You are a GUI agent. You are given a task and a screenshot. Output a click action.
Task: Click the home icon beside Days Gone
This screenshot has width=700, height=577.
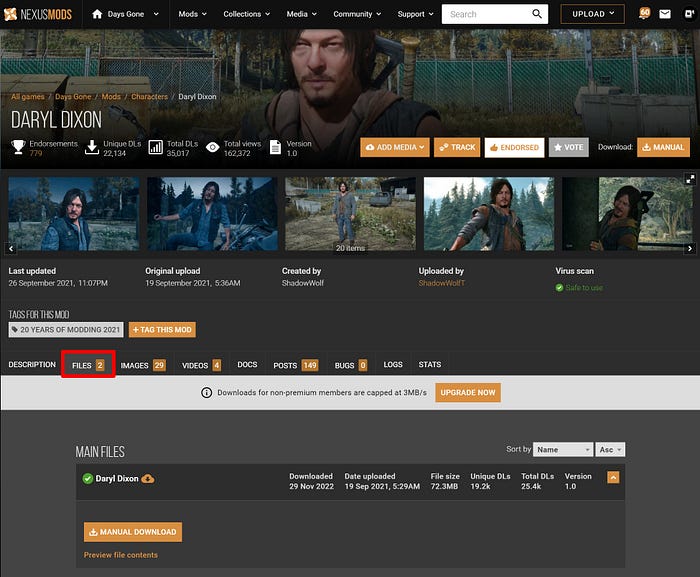pos(97,14)
